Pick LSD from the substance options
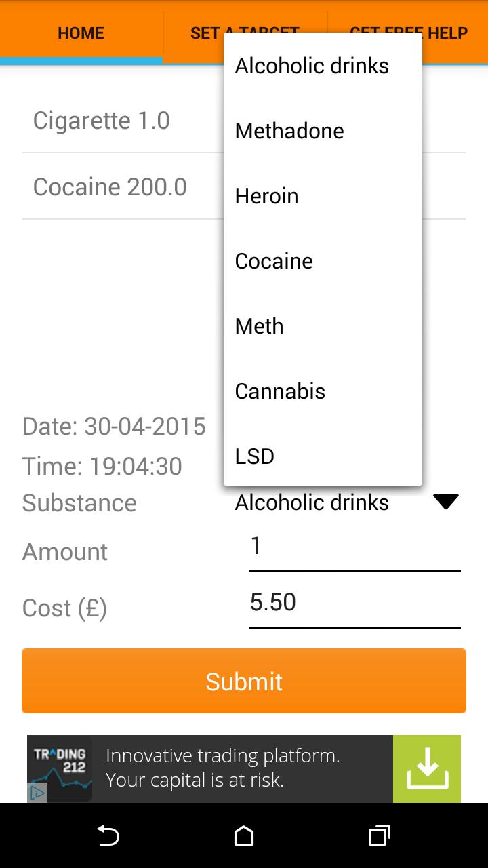The width and height of the screenshot is (488, 868). click(x=323, y=456)
